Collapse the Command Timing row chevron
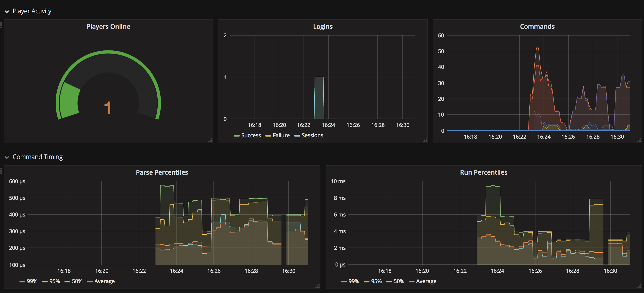The image size is (644, 293). [7, 157]
